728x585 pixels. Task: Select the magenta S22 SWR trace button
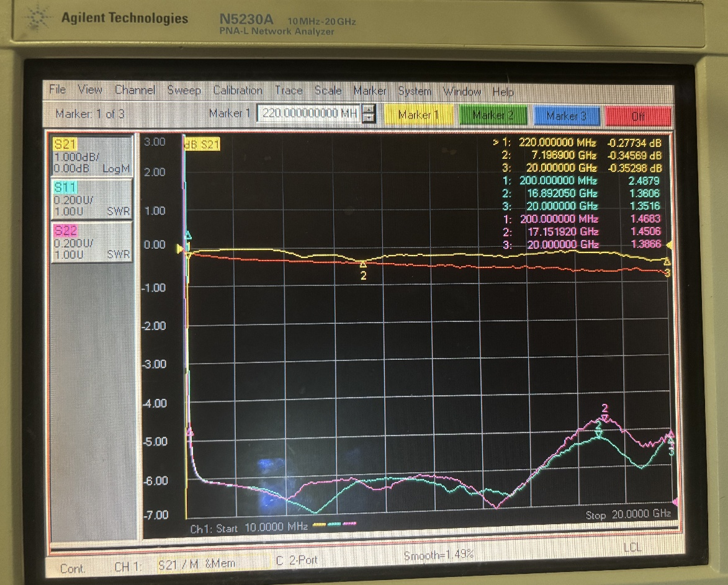(x=91, y=242)
